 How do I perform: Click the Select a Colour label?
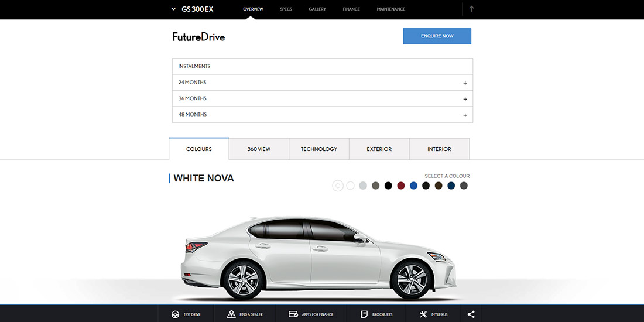click(447, 176)
